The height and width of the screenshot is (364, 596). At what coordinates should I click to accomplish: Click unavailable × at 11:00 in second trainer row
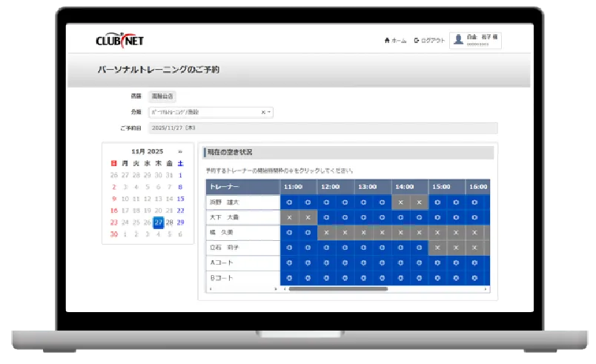289,218
